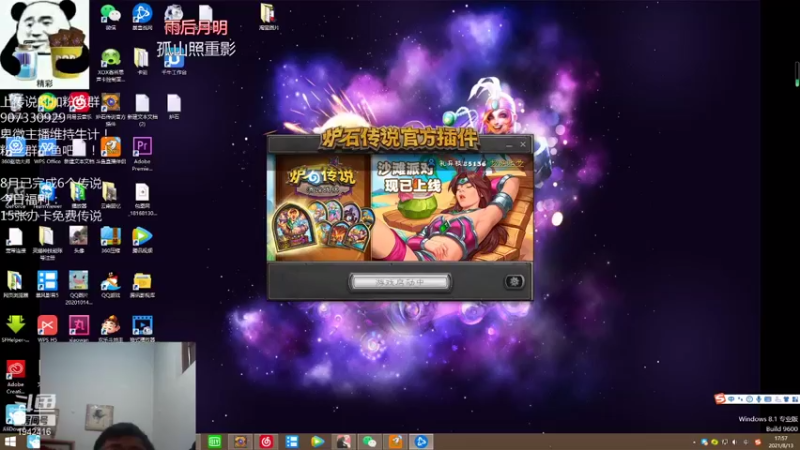Click the orange link beside the 礼品码 code

507,163
